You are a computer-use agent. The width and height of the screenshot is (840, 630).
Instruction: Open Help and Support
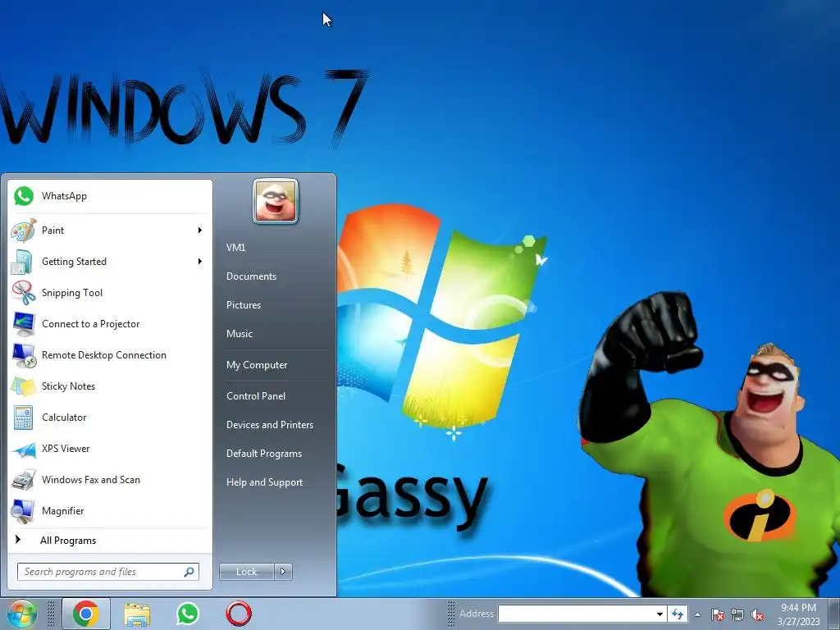click(x=264, y=482)
